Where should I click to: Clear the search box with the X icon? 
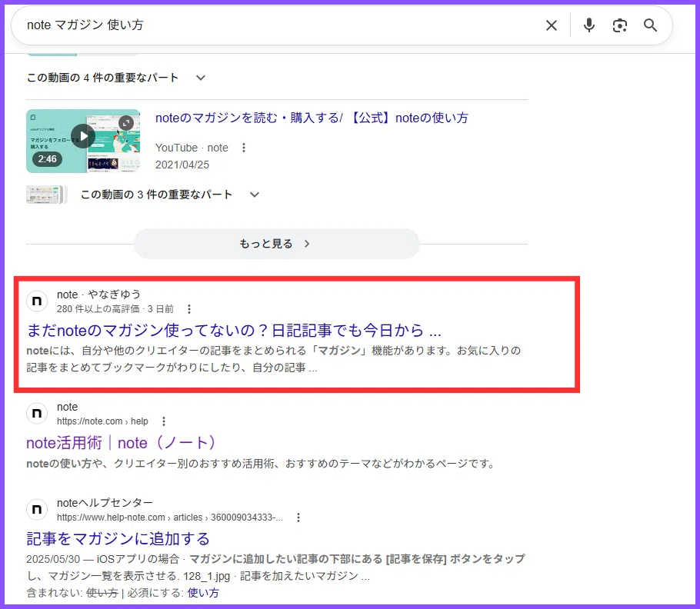(552, 25)
